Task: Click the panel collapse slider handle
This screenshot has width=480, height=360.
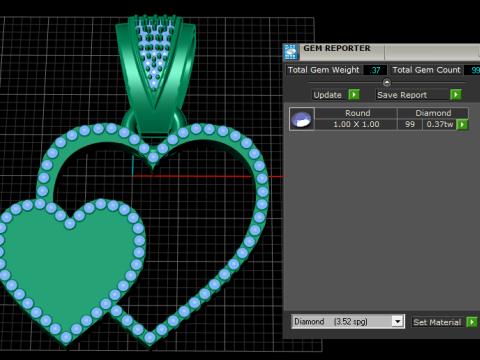Action: point(387,82)
